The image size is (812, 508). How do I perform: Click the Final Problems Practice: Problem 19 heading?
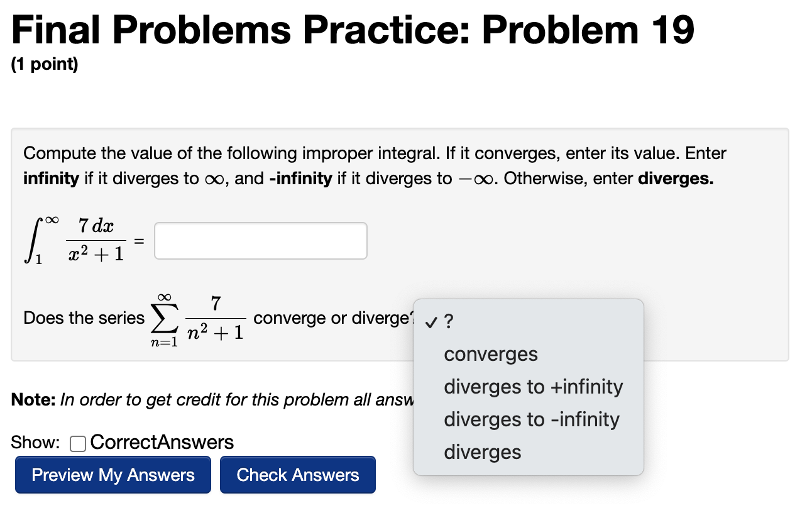click(352, 28)
